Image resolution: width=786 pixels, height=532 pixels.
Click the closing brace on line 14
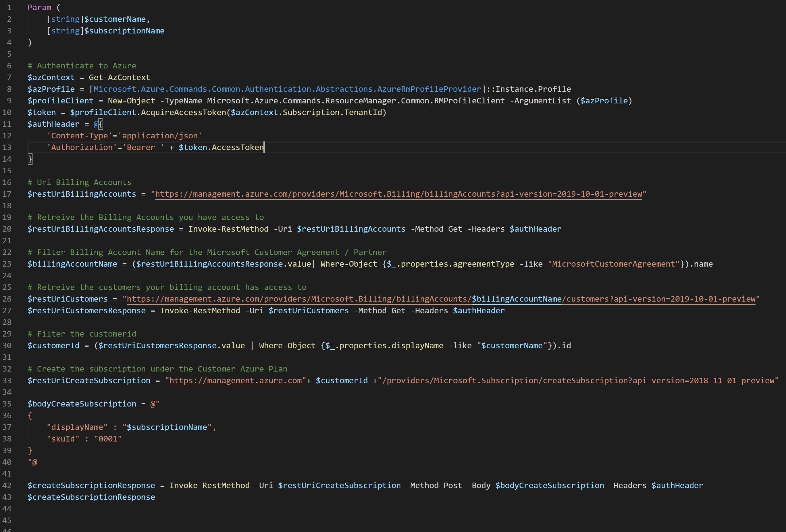[x=30, y=159]
